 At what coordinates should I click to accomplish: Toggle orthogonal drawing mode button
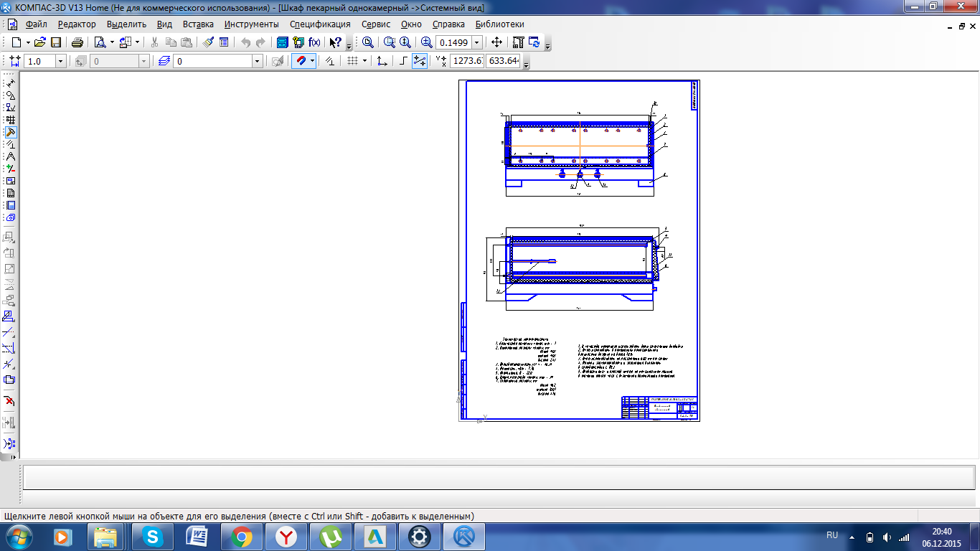pyautogui.click(x=403, y=61)
